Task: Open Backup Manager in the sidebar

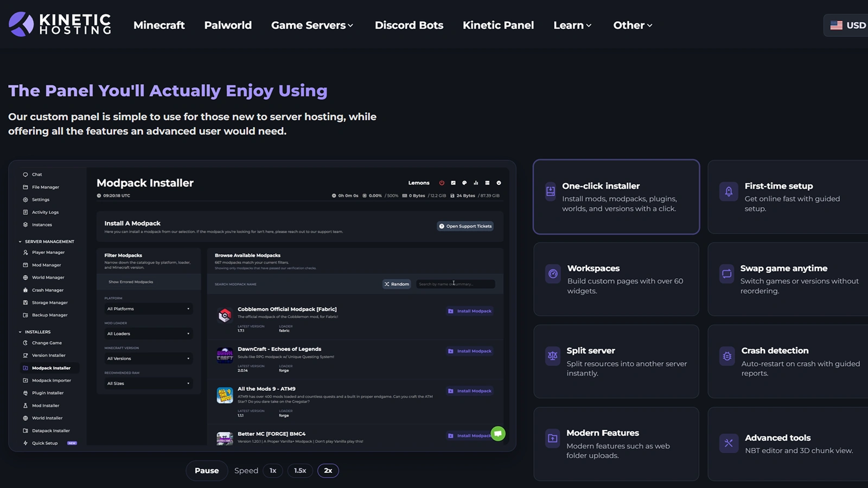Action: pyautogui.click(x=45, y=315)
